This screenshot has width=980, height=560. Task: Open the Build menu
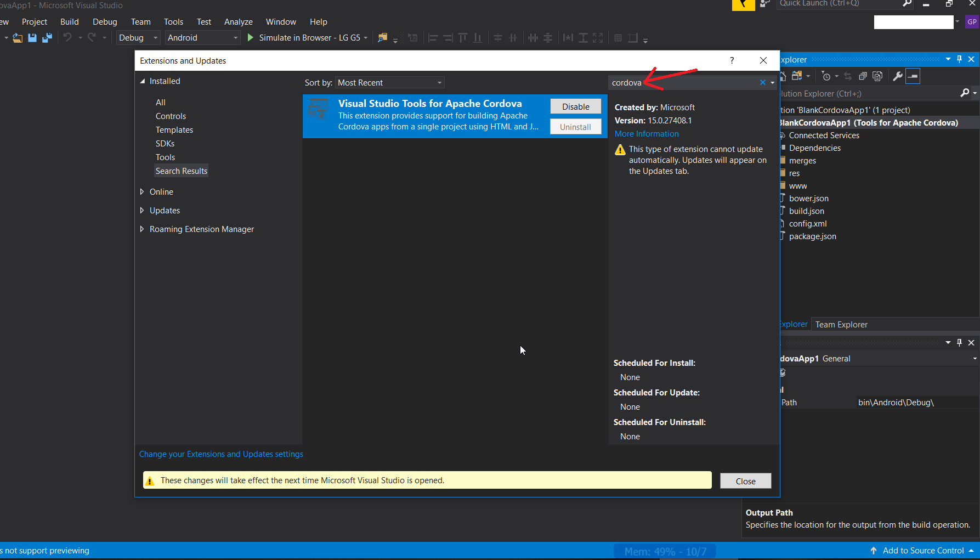point(70,22)
